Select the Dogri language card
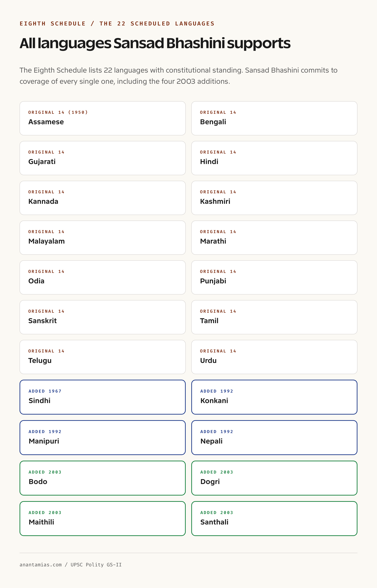This screenshot has width=377, height=588. 274,478
